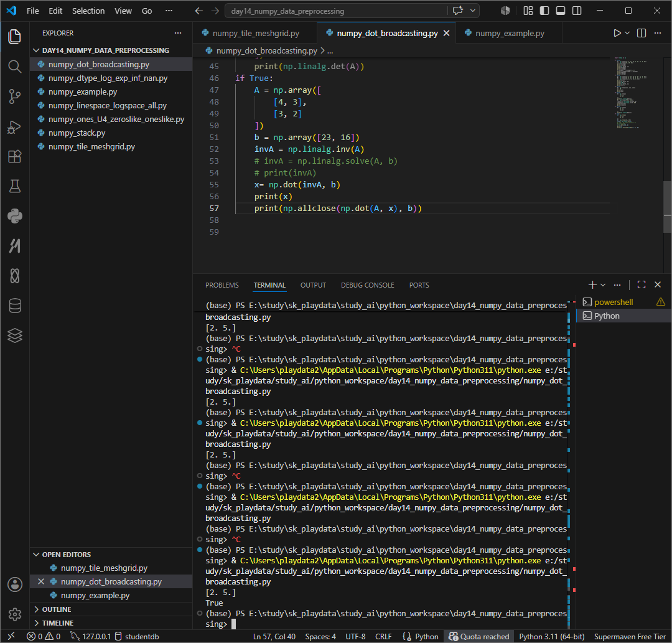
Task: Select the powershell terminal instance
Action: click(623, 302)
